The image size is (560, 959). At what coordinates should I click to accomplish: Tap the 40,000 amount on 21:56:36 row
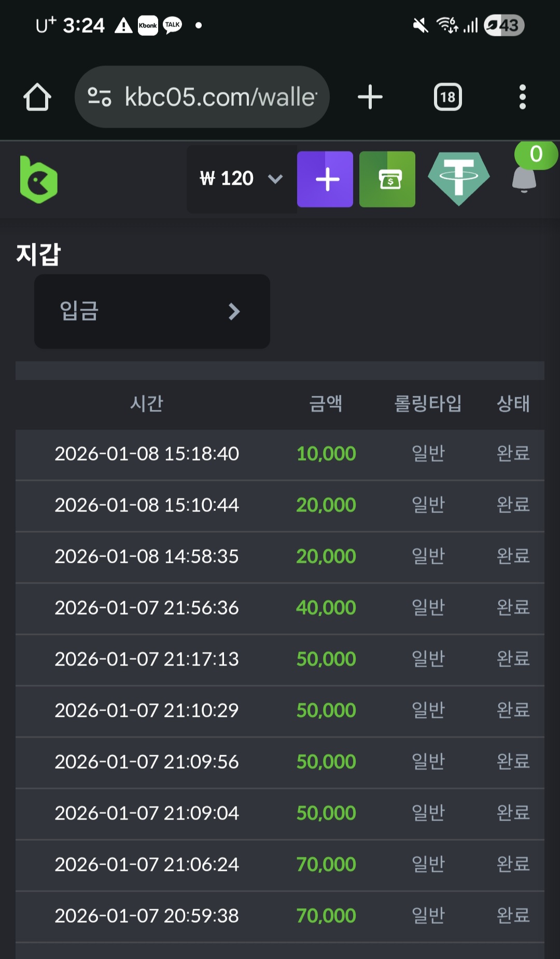click(326, 607)
